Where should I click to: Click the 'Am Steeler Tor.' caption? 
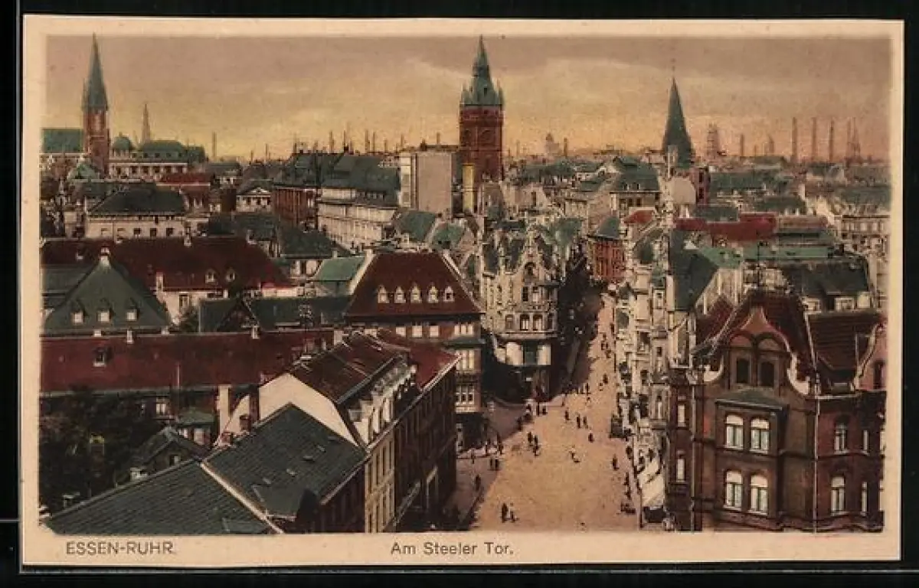(x=452, y=548)
